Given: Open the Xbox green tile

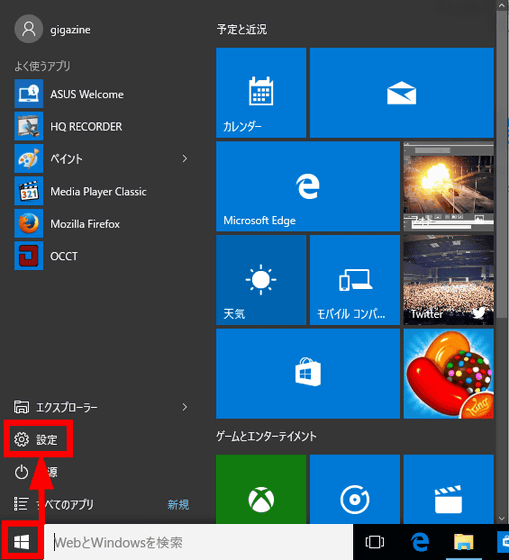Looking at the screenshot, I should pyautogui.click(x=261, y=489).
